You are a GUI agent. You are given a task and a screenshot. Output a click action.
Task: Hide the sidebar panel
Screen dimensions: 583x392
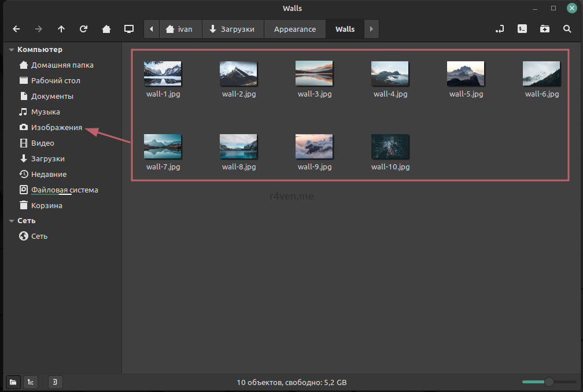(x=55, y=382)
